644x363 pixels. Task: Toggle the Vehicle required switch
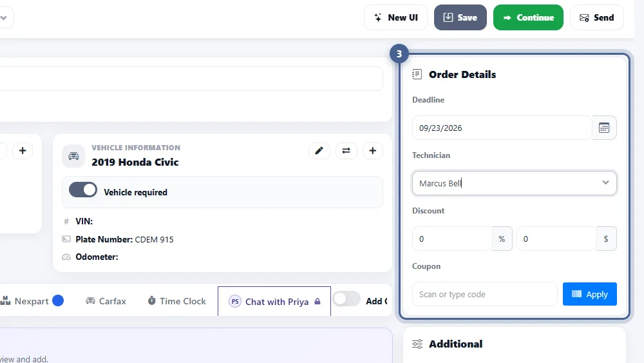coord(83,190)
